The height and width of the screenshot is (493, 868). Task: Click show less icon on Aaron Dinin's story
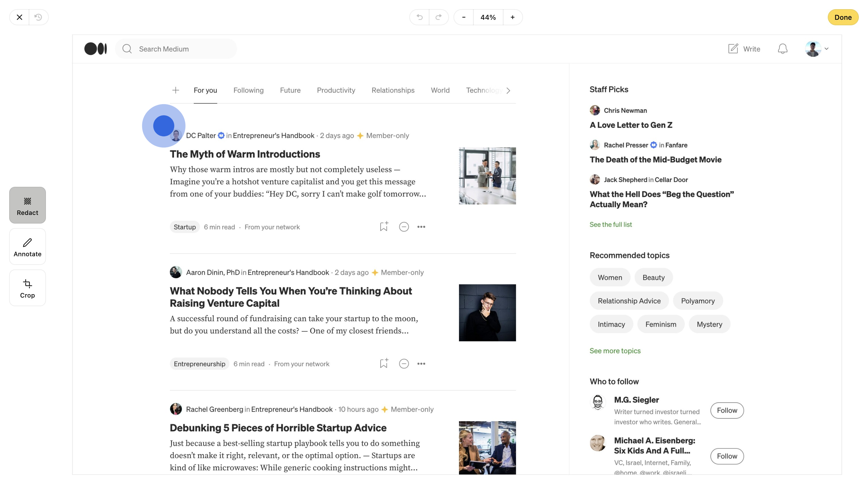coord(404,364)
